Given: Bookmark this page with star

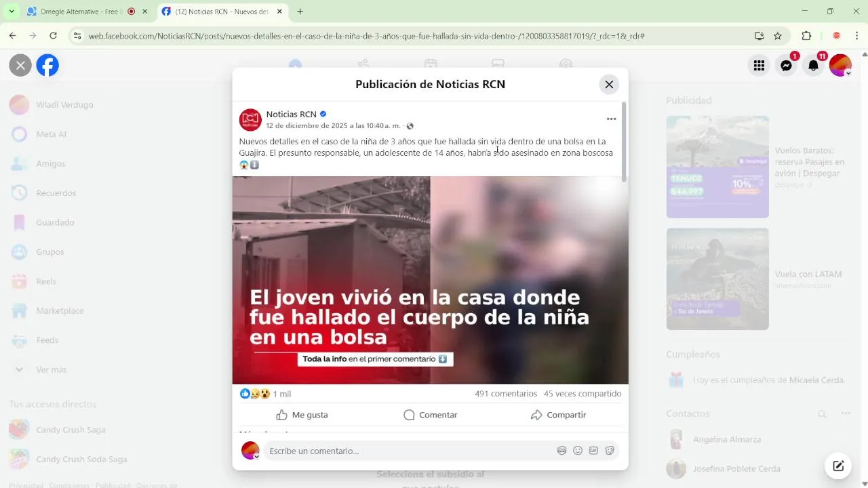Looking at the screenshot, I should (x=778, y=36).
